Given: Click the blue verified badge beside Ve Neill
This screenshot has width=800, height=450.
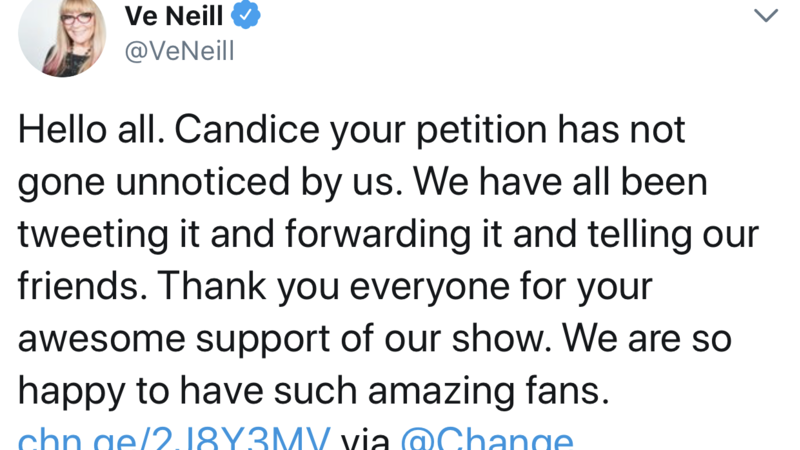Looking at the screenshot, I should [246, 16].
